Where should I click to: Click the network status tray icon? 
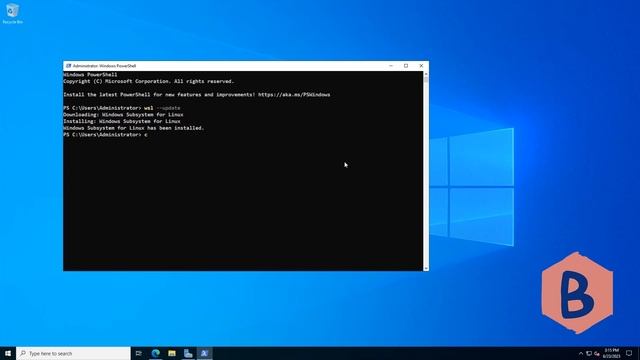(x=589, y=353)
